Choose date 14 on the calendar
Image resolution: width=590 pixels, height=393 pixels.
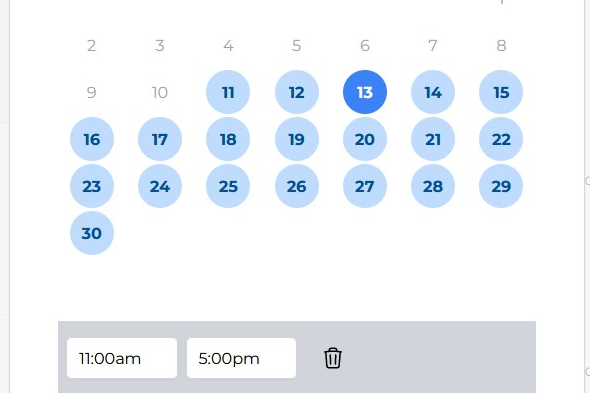click(x=433, y=92)
